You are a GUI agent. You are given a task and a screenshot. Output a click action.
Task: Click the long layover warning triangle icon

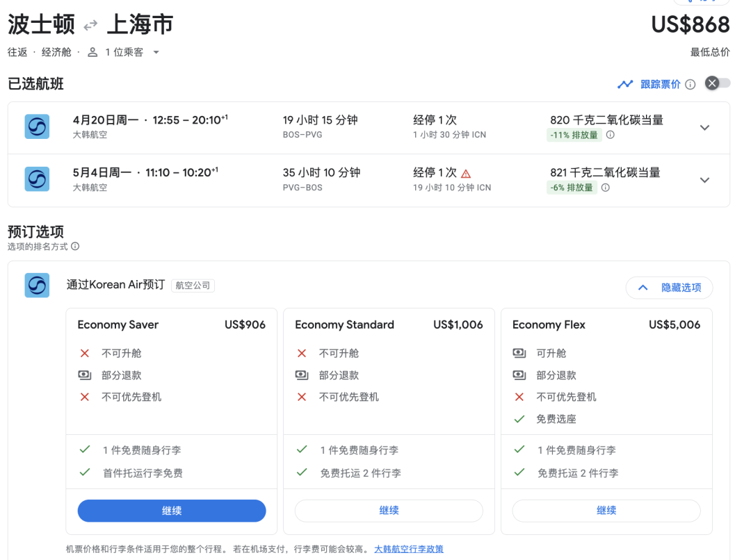[x=466, y=174]
